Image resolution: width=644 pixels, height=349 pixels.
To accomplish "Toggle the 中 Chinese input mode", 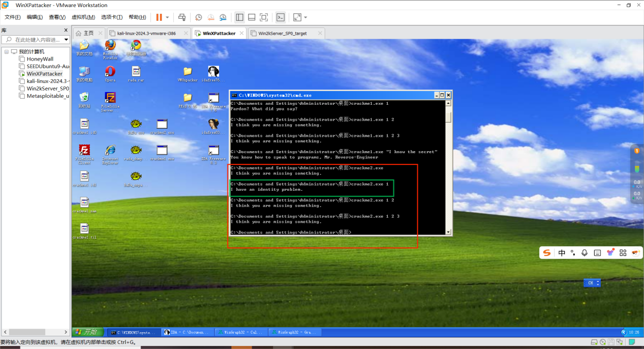I will coord(562,253).
